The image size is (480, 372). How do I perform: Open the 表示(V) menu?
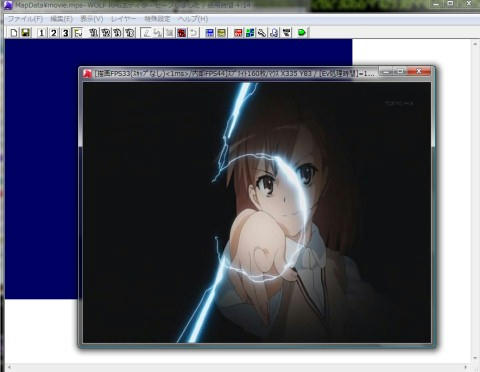(92, 19)
